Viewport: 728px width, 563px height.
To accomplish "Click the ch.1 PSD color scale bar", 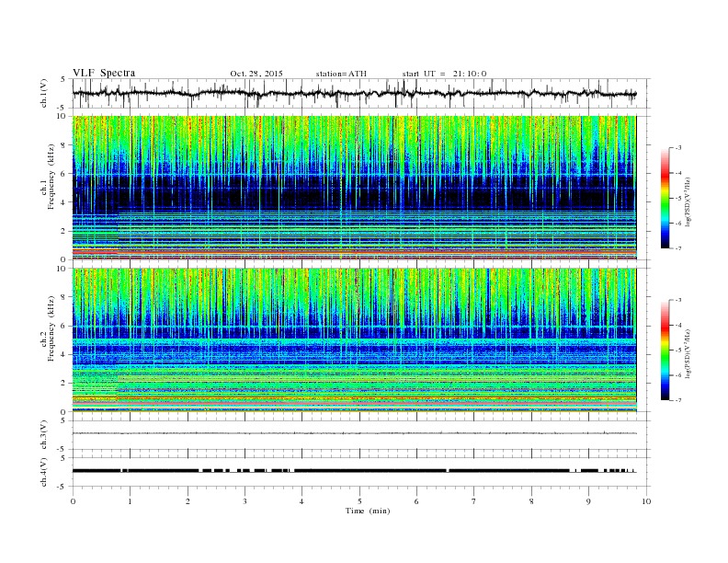I will (x=665, y=198).
